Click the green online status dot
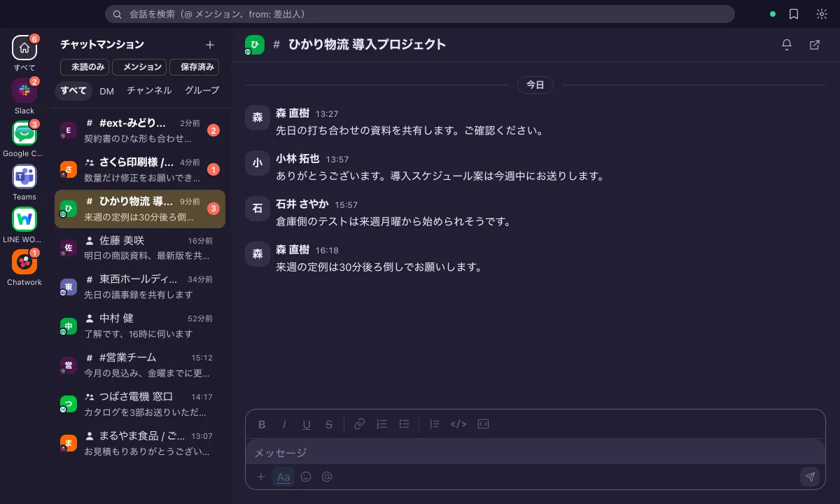Image resolution: width=840 pixels, height=504 pixels. (773, 14)
